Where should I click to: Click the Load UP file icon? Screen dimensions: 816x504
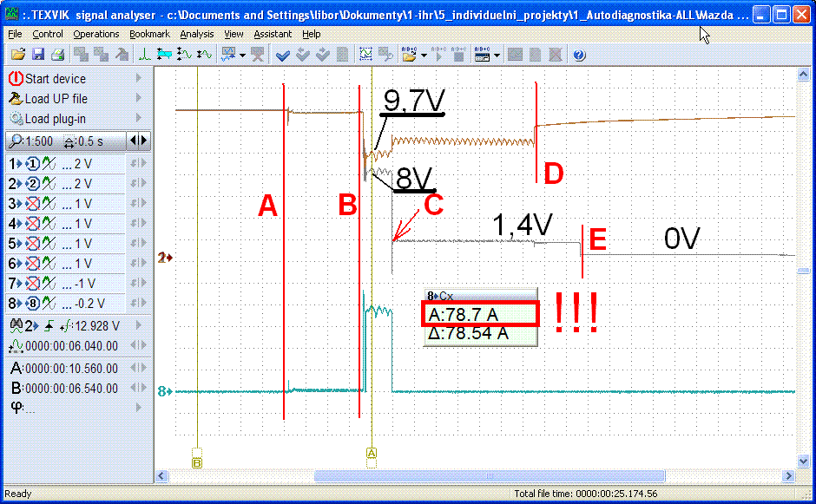(16, 98)
